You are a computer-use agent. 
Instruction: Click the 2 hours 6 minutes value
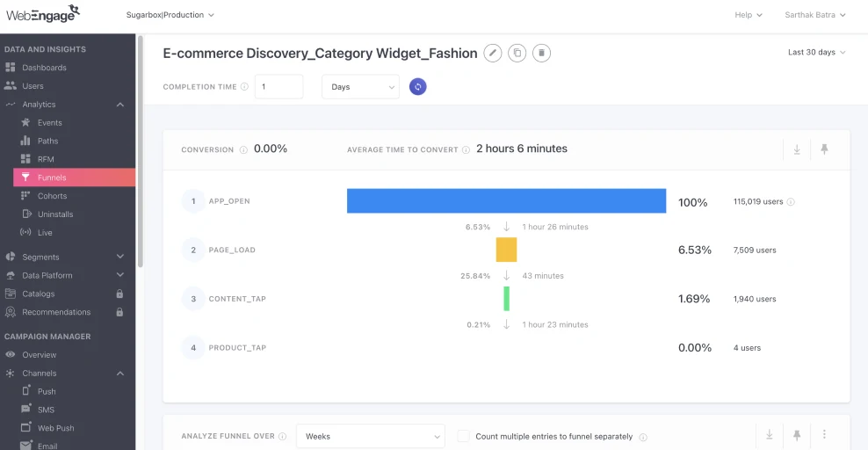522,149
